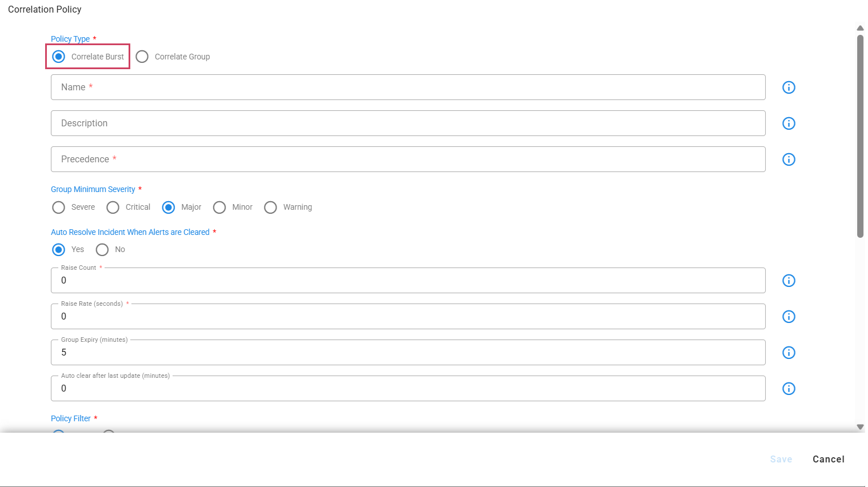Click into the Name input field
868x487 pixels.
pos(408,87)
